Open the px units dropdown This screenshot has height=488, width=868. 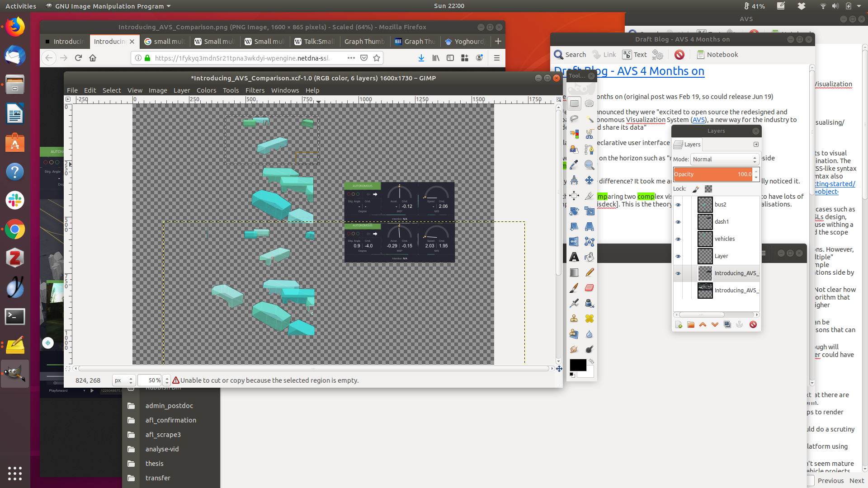[x=124, y=380]
